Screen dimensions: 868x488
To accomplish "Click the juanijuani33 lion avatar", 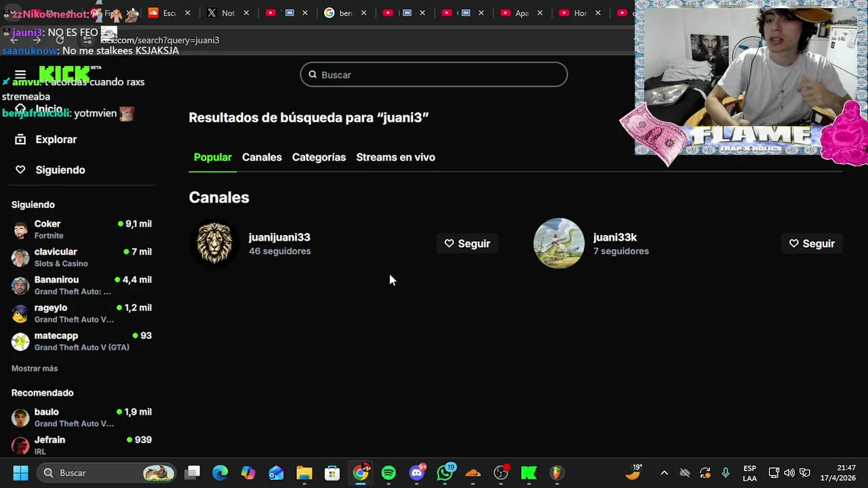I will [x=214, y=243].
